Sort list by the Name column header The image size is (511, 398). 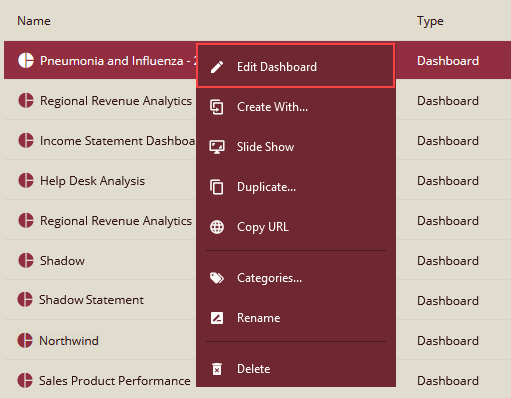pos(34,21)
